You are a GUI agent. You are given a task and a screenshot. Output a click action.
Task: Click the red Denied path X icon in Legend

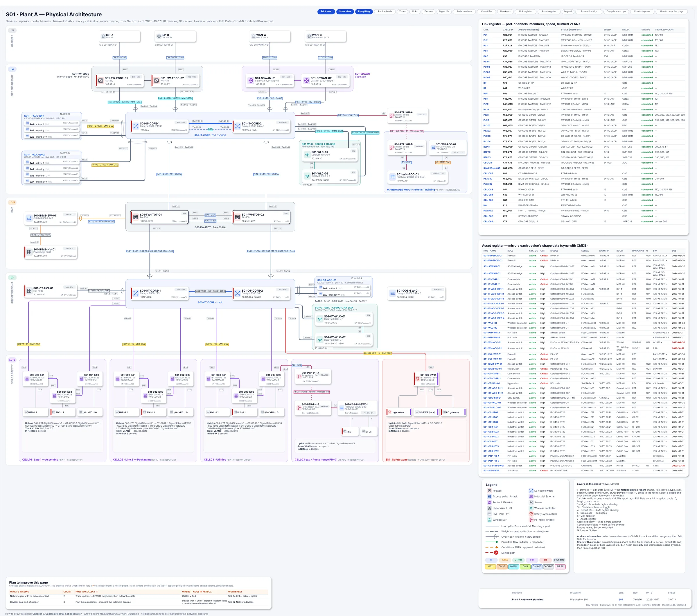tap(496, 553)
